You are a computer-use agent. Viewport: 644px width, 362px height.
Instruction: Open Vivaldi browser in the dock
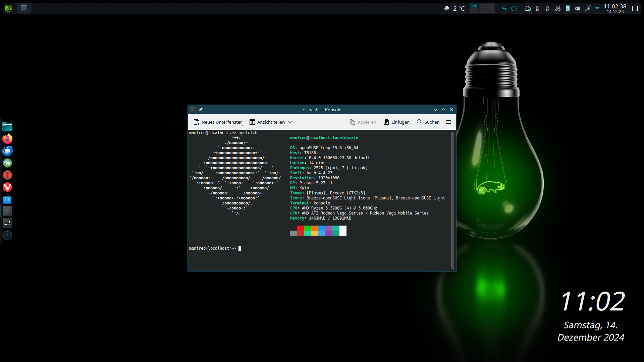pos(7,187)
